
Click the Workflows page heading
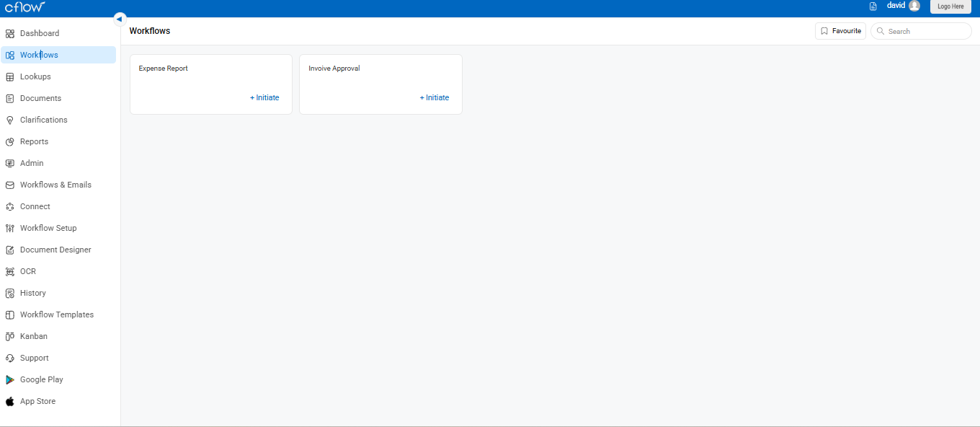150,31
